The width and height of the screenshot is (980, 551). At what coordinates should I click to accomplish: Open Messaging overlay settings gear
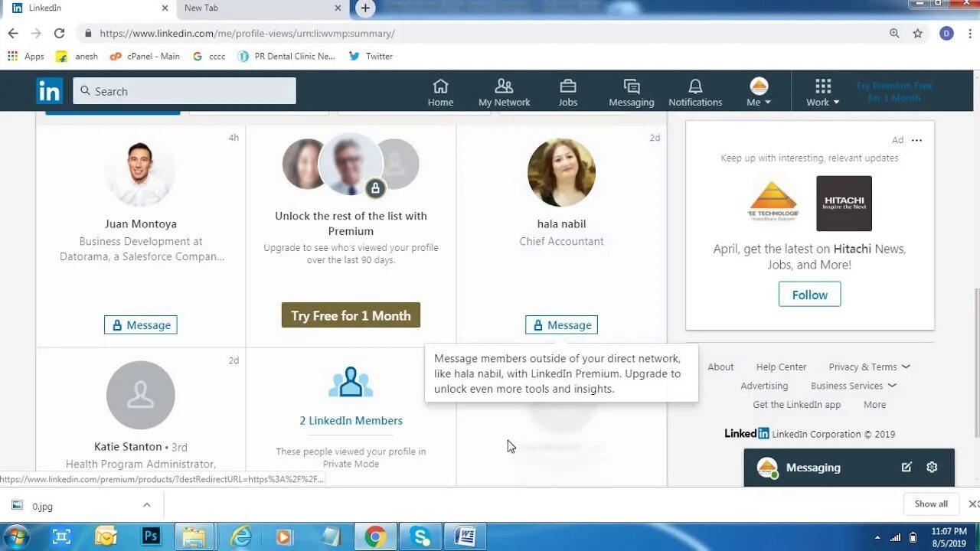tap(932, 467)
